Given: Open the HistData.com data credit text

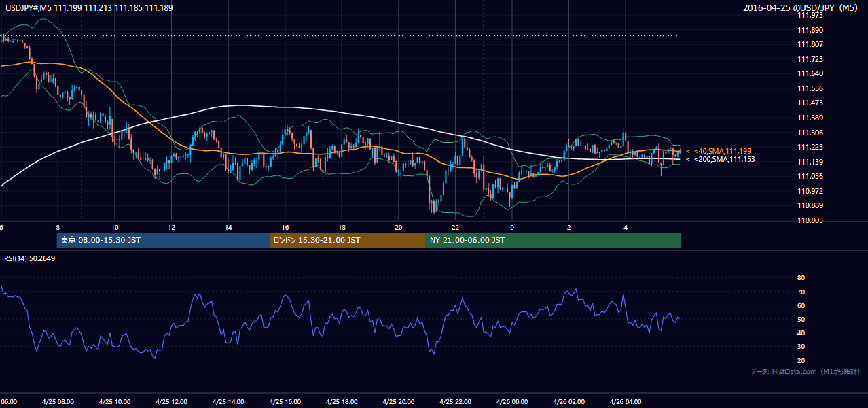Looking at the screenshot, I should (806, 371).
